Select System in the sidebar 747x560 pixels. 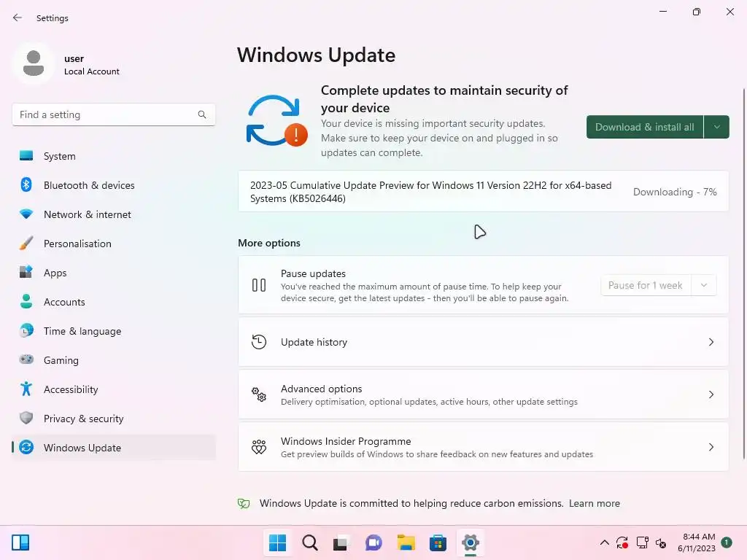(x=114, y=156)
